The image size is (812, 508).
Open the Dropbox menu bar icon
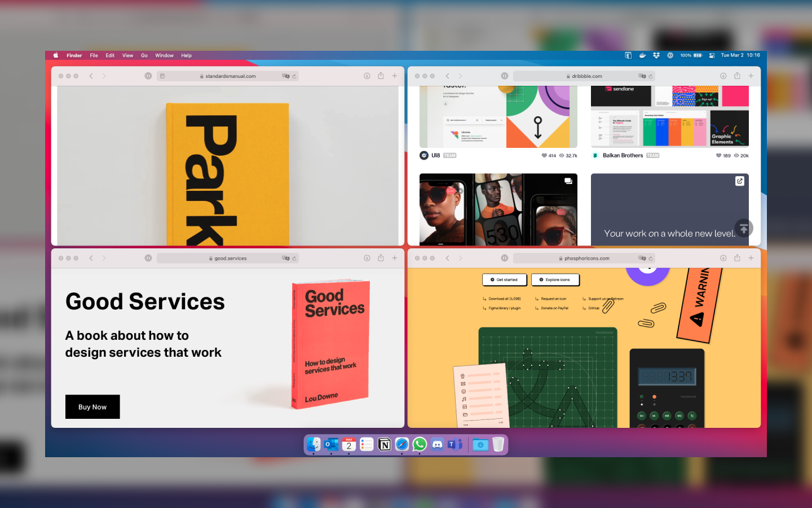click(656, 55)
